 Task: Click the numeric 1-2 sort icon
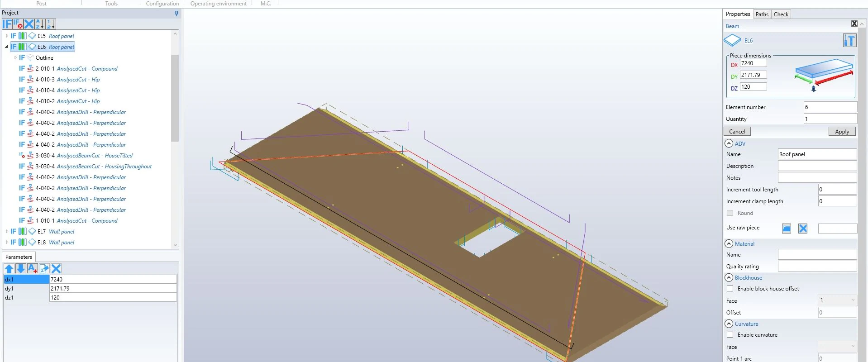point(50,24)
